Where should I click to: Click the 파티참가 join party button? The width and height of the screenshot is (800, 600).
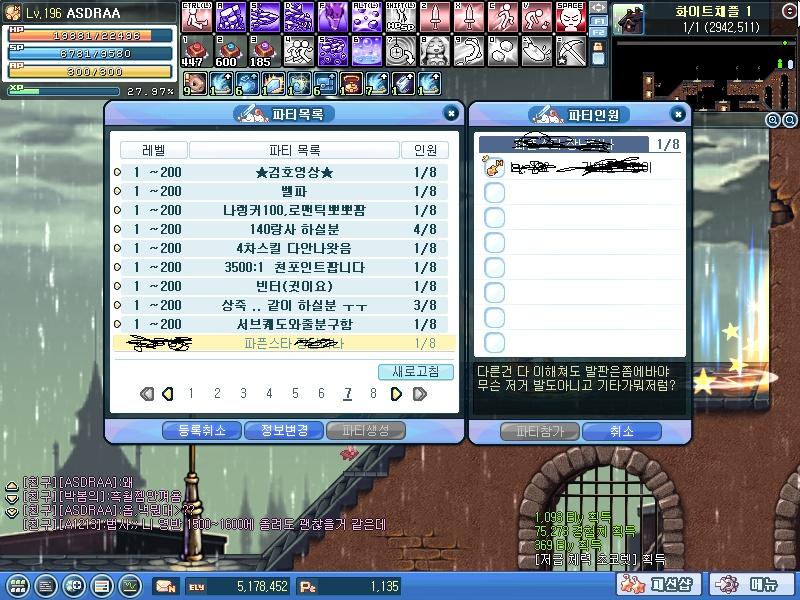540,431
